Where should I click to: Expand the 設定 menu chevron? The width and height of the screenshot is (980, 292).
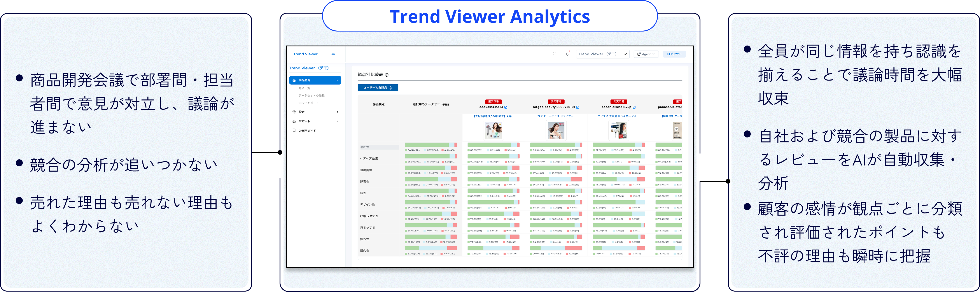click(338, 112)
